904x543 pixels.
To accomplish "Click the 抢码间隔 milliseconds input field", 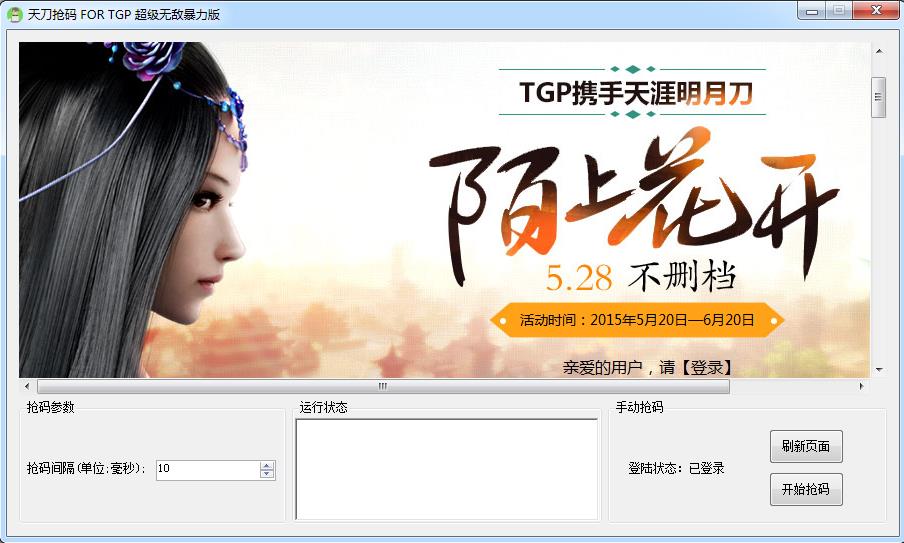I will coord(207,469).
